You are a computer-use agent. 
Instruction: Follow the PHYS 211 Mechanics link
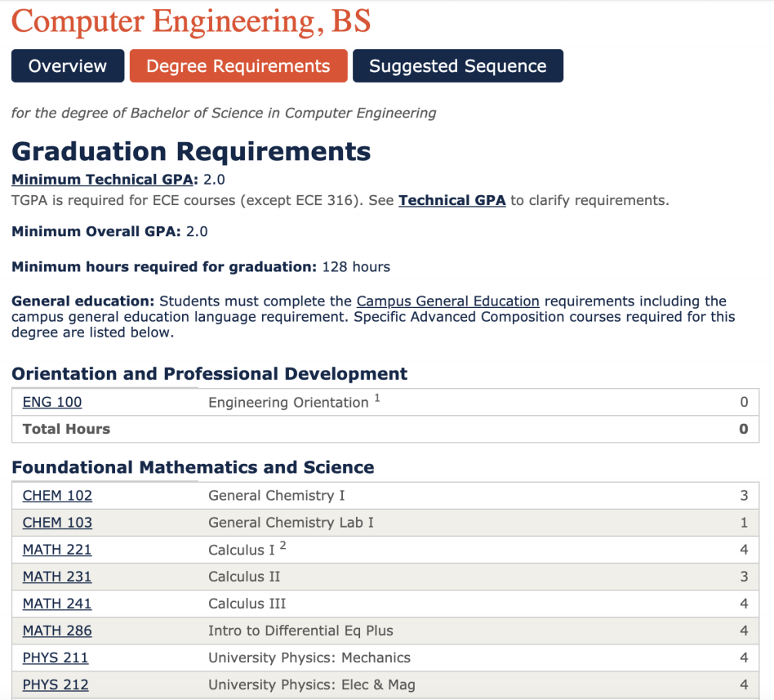[x=55, y=658]
